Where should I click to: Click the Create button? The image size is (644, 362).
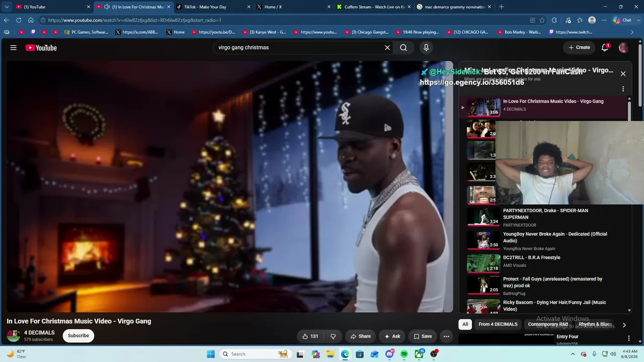pos(579,47)
